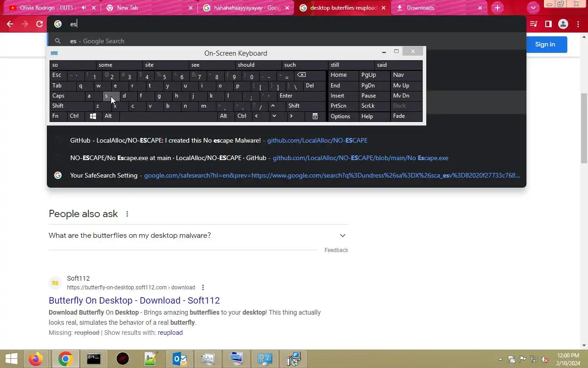Click the context menu key icon

point(315,116)
